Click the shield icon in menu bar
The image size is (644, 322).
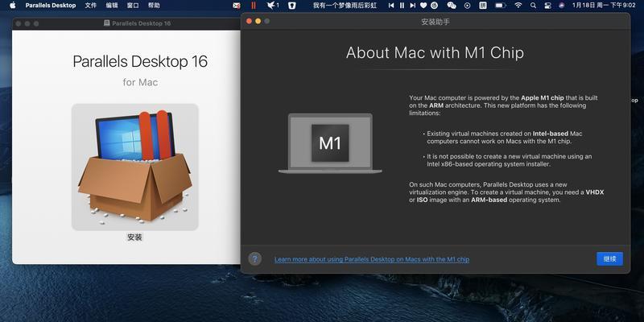291,6
